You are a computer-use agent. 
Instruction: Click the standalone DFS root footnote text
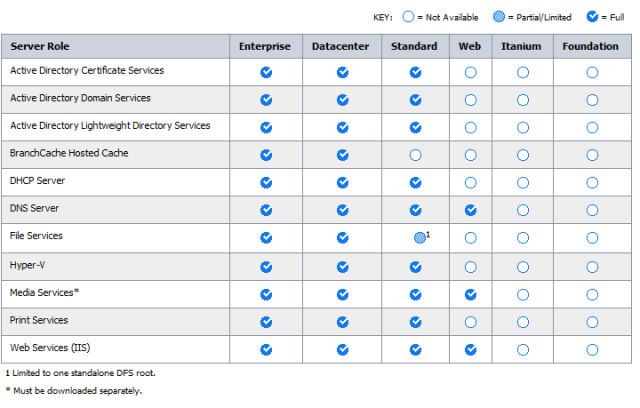80,373
